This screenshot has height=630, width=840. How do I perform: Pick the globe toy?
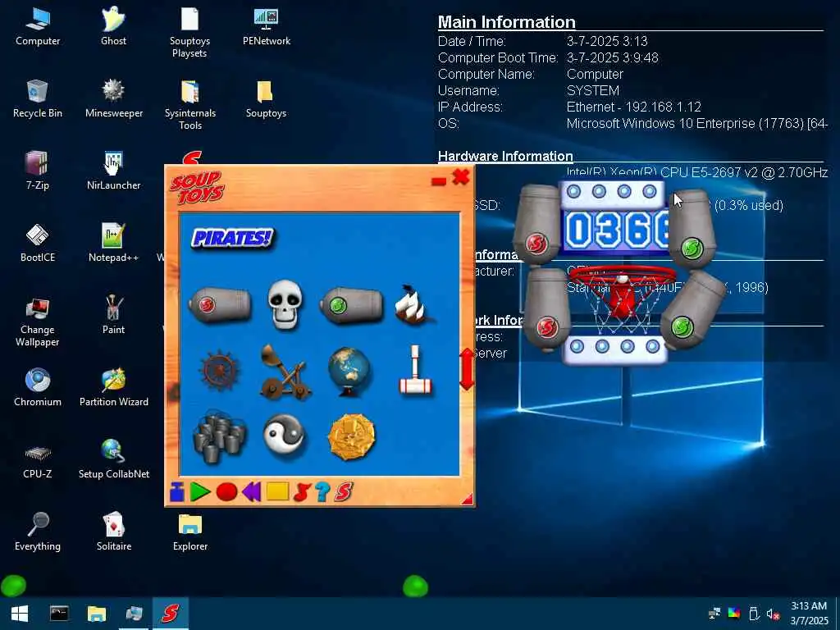click(349, 372)
